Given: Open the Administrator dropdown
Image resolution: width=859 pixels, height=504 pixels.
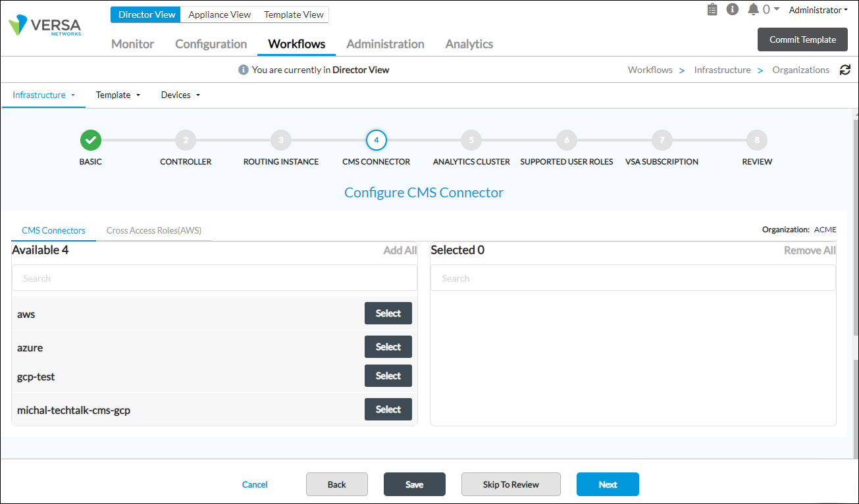Looking at the screenshot, I should click(x=818, y=10).
